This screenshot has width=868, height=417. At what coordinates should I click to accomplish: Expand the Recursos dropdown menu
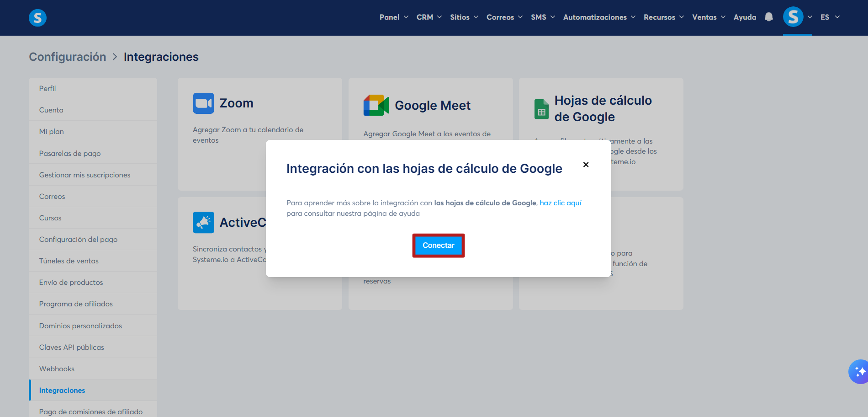[664, 17]
